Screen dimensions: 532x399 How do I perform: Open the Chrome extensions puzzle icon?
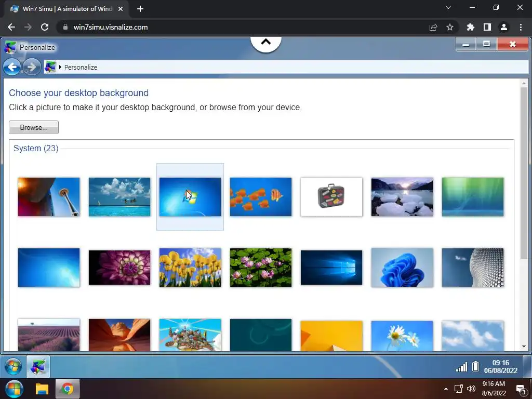coord(471,27)
